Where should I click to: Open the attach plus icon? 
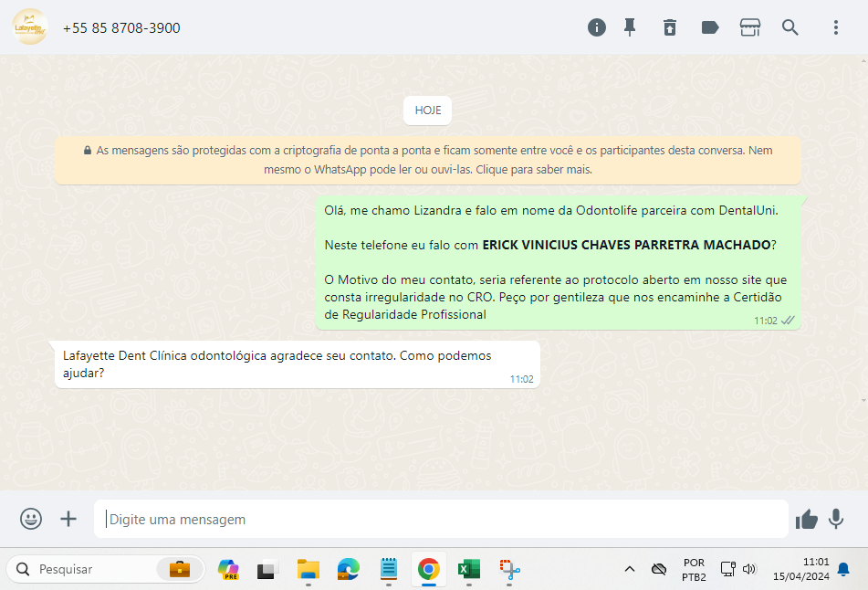tap(68, 519)
